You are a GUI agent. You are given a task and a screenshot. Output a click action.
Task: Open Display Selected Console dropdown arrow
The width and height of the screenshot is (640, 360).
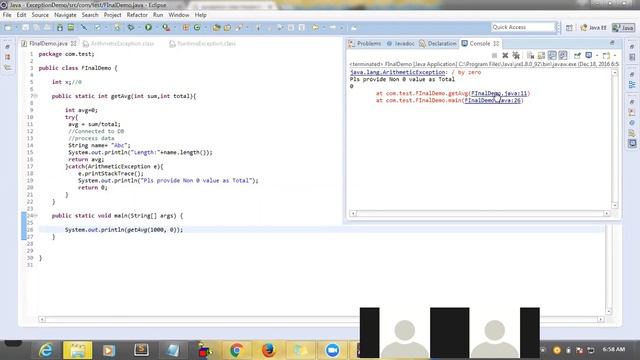(x=597, y=55)
